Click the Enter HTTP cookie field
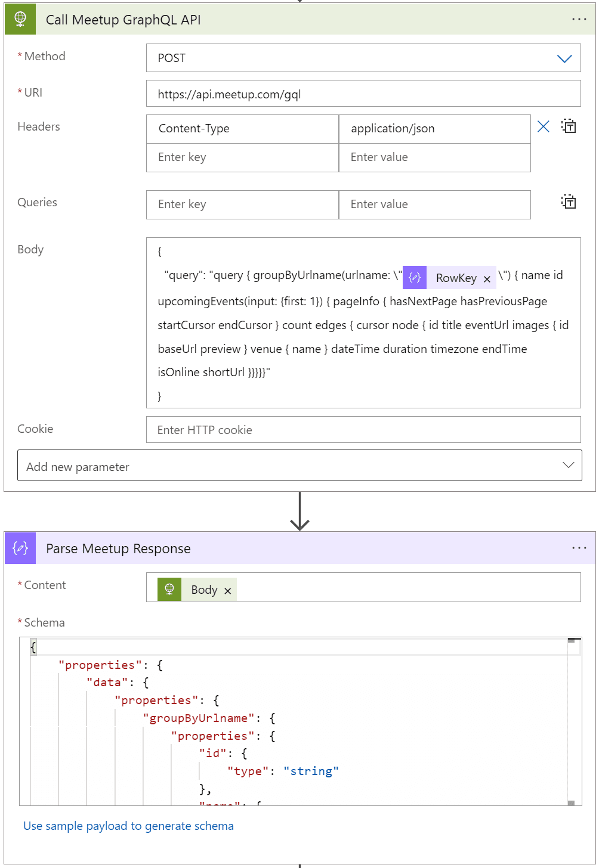 pyautogui.click(x=363, y=430)
